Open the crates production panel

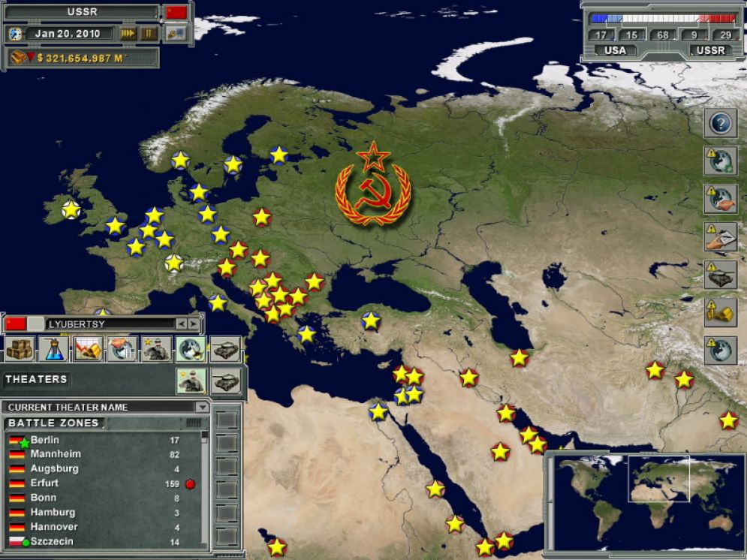point(19,348)
